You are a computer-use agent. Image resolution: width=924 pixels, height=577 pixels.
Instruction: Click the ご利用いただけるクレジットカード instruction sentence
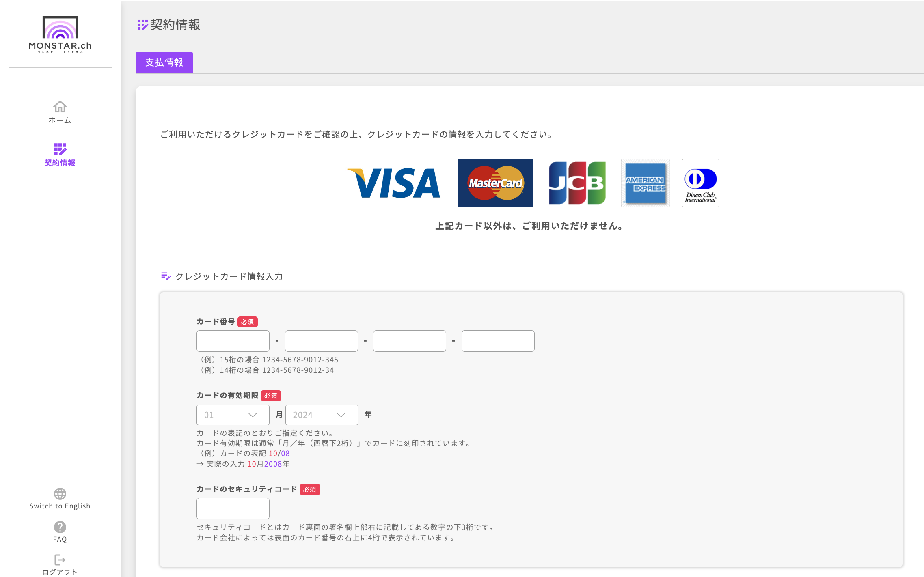tap(357, 134)
